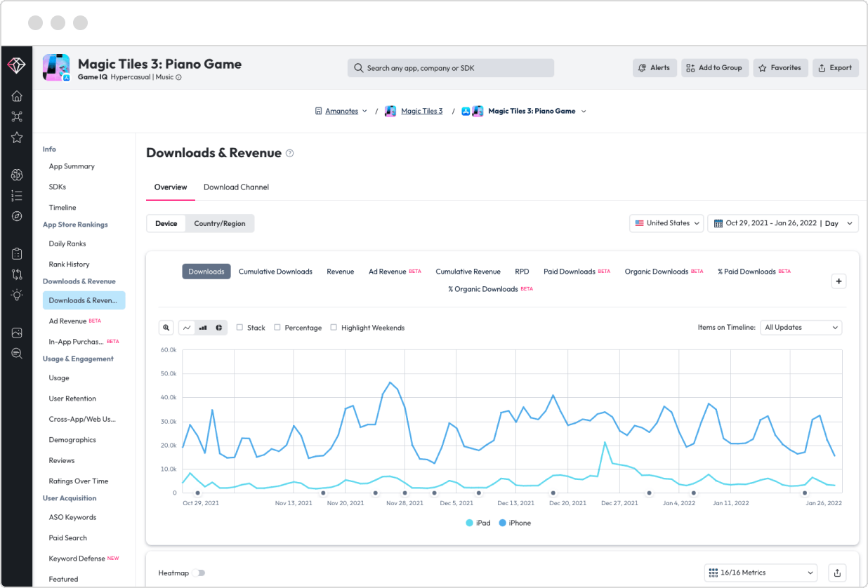
Task: Click the plus button beside the metric tabs
Action: point(839,281)
